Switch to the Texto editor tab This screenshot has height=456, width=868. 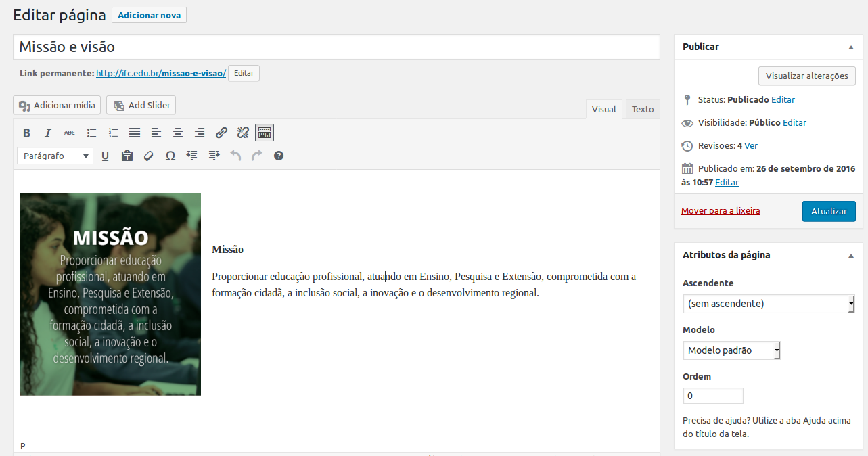coord(643,109)
